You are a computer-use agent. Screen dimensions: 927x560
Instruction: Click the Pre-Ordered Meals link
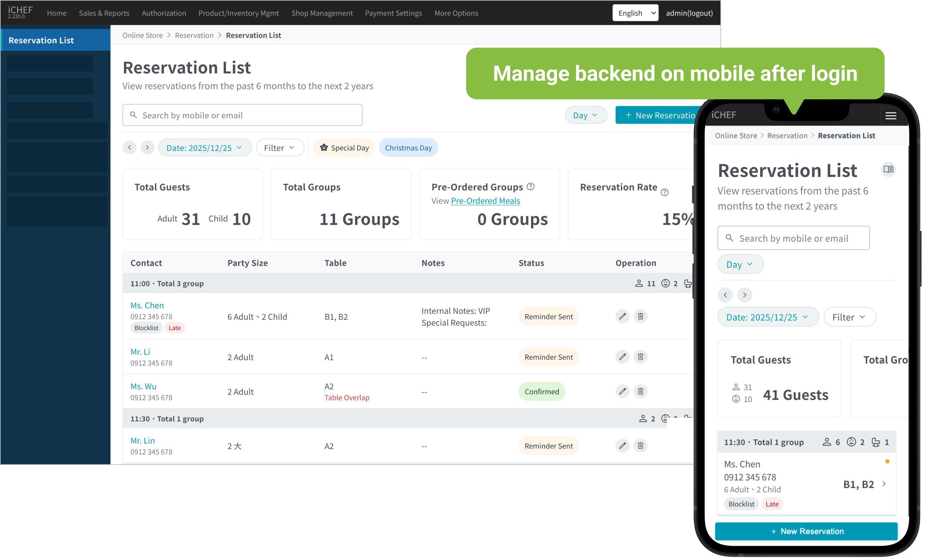485,201
